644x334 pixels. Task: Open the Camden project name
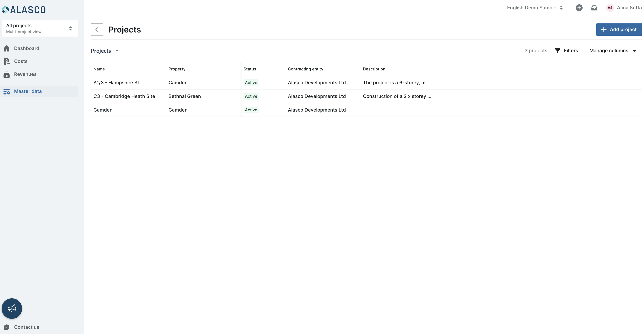103,110
